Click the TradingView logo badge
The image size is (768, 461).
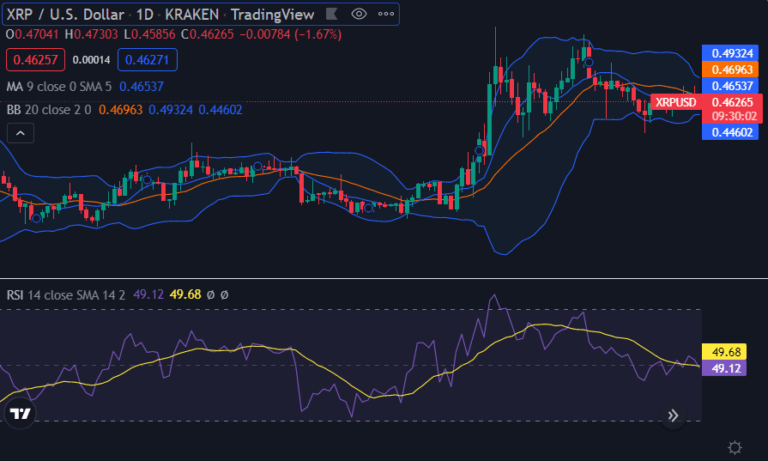(20, 414)
